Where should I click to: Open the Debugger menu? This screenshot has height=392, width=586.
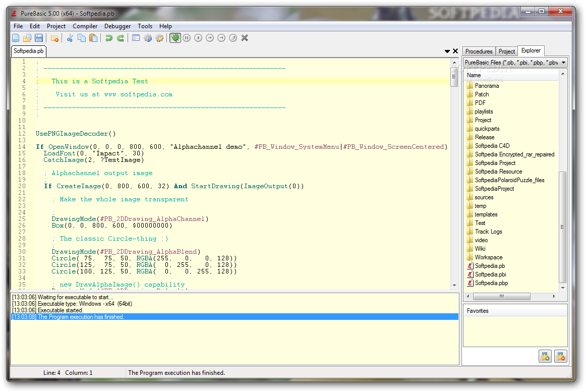point(118,26)
